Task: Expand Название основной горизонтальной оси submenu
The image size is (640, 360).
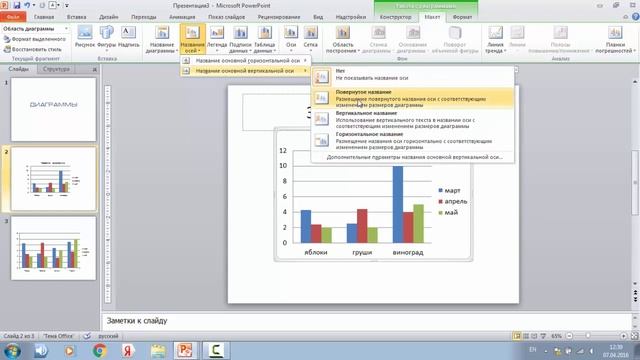Action: click(246, 60)
